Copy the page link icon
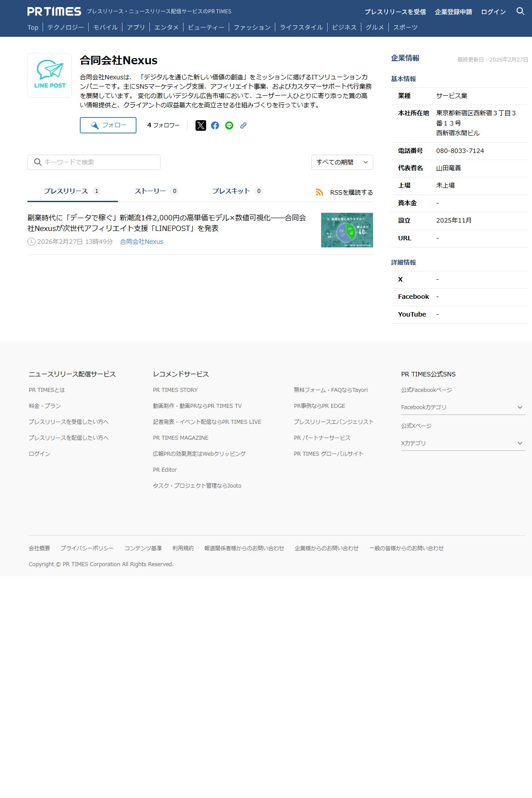The width and height of the screenshot is (532, 798). pyautogui.click(x=243, y=125)
